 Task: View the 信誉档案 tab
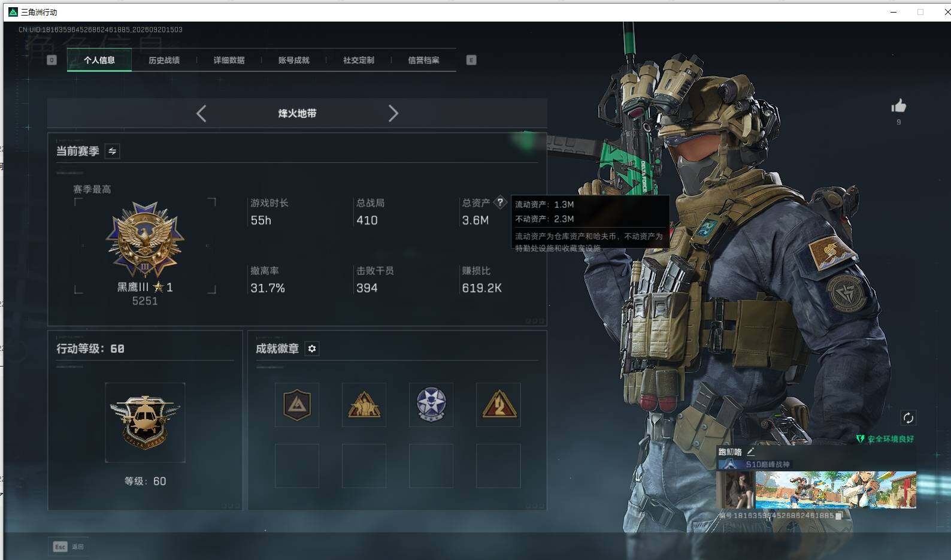423,60
